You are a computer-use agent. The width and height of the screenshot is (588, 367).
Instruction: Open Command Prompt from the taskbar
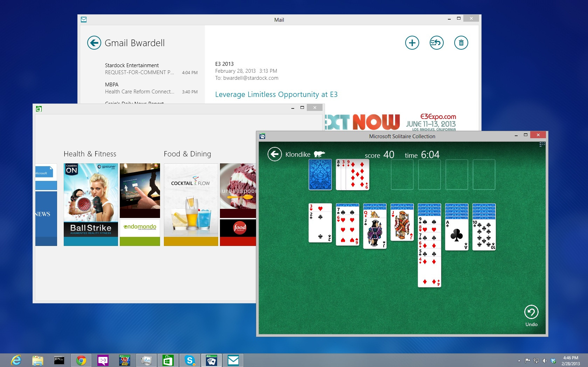click(x=59, y=360)
